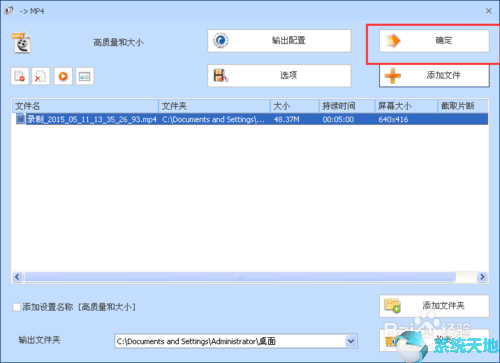Click the add file small toolbar icon

[20, 76]
